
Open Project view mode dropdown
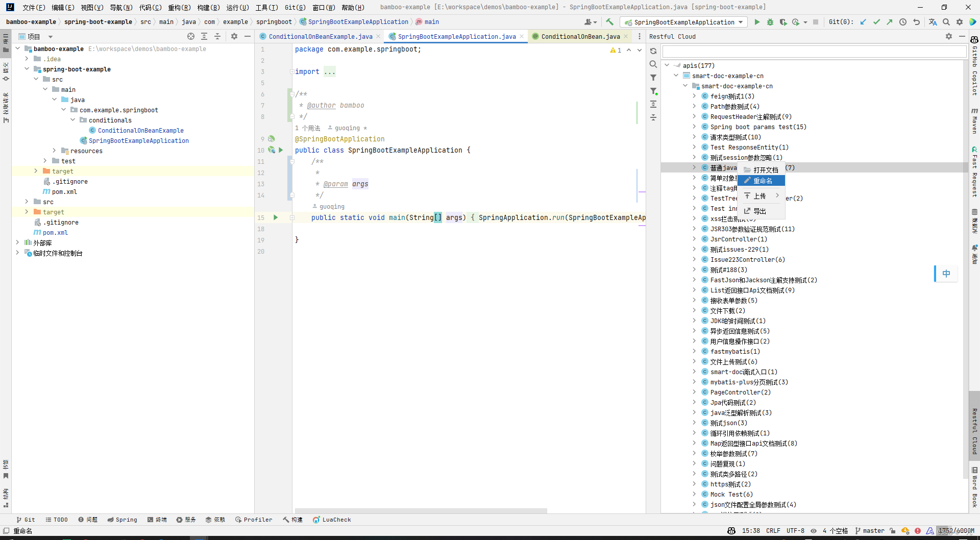(51, 37)
